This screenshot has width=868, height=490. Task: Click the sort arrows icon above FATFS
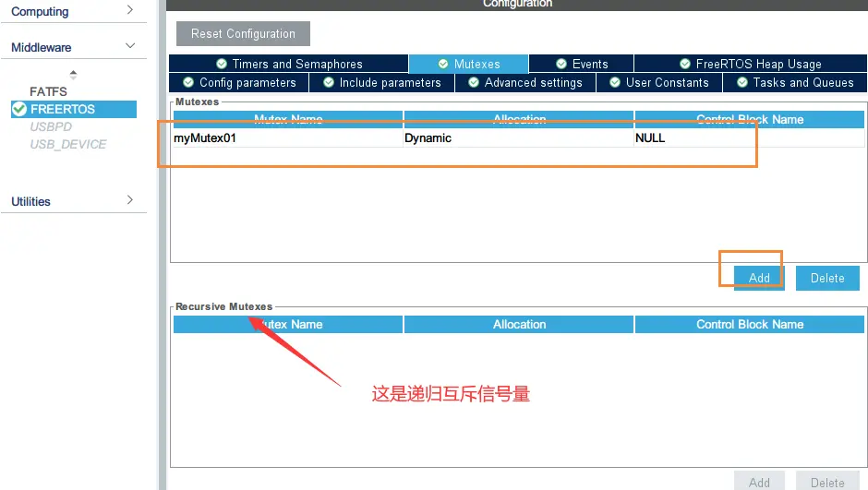point(73,75)
